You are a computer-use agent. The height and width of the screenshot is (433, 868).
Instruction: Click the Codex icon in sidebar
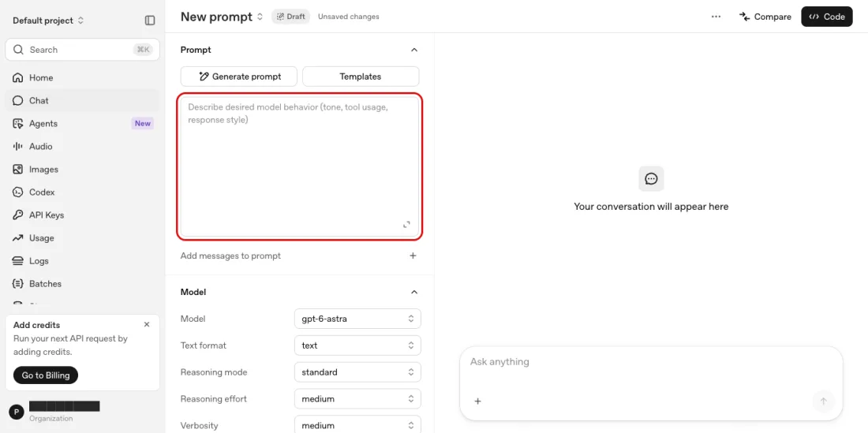(x=17, y=192)
